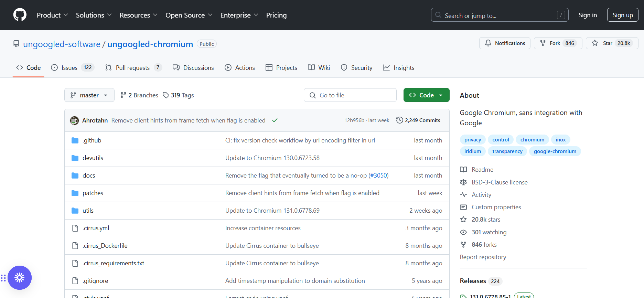Viewport: 644px width, 298px height.
Task: Open the patches folder
Action: point(93,193)
